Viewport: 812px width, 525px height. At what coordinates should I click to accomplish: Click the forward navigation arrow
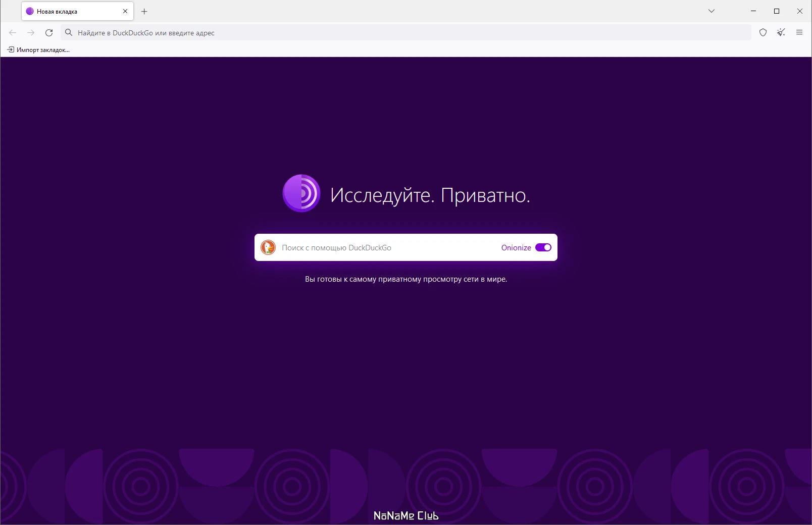coord(31,33)
